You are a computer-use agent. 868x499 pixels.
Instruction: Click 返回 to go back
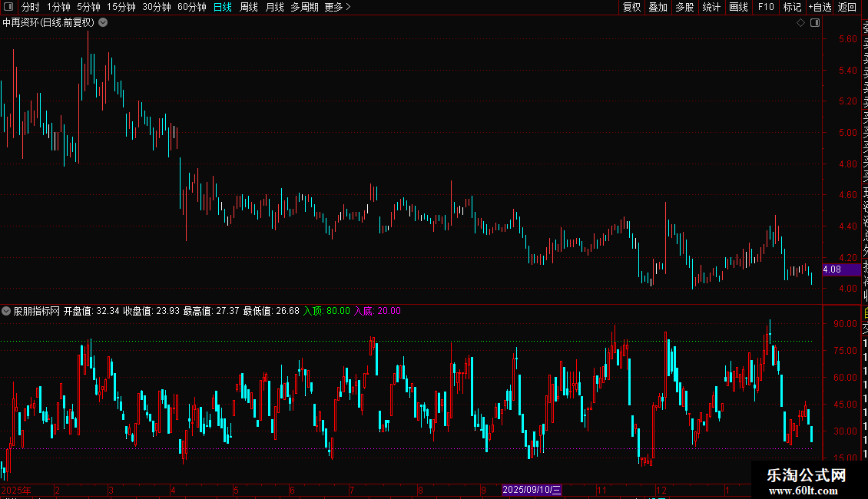[847, 7]
